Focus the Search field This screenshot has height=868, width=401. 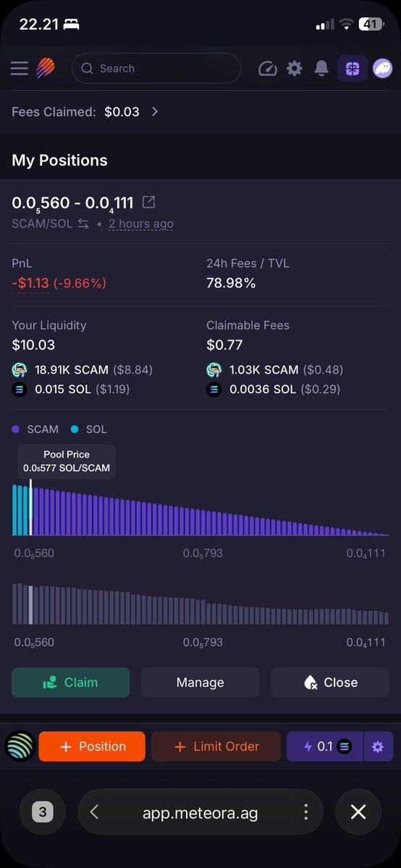pos(156,68)
